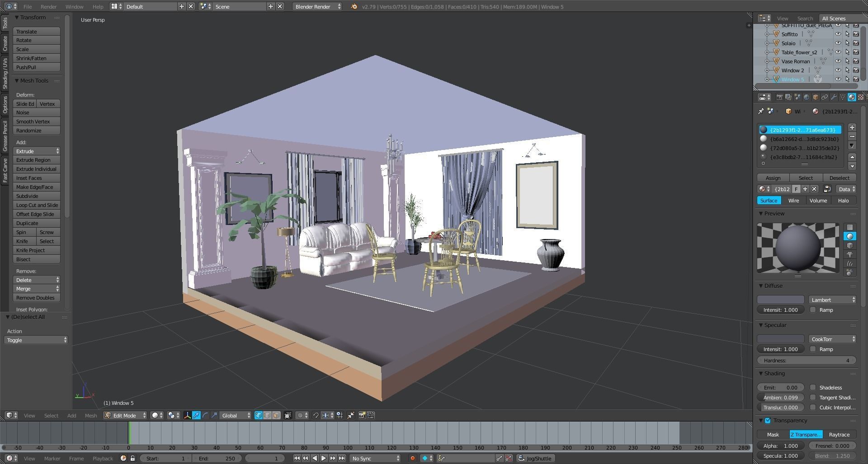This screenshot has width=868, height=464.
Task: Switch to vertex select mode
Action: click(258, 415)
